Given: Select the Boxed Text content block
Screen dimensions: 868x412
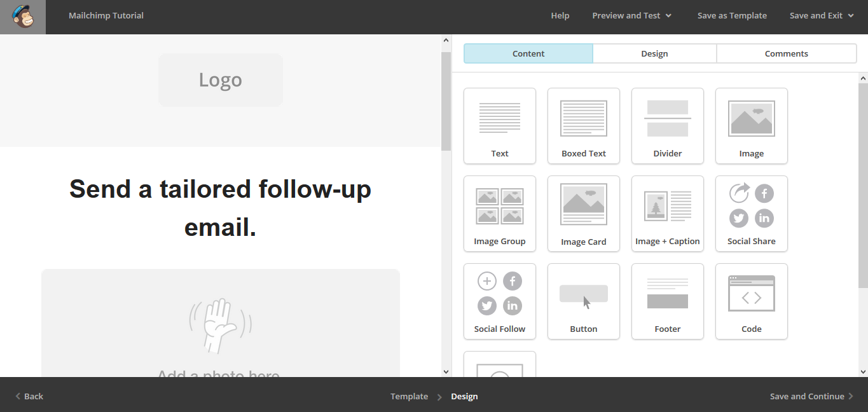Looking at the screenshot, I should 584,126.
